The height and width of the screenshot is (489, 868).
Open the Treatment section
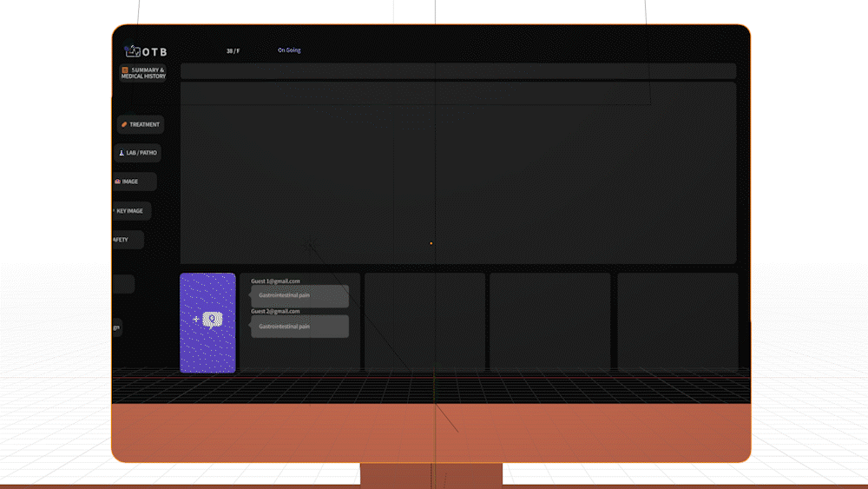[x=141, y=124]
